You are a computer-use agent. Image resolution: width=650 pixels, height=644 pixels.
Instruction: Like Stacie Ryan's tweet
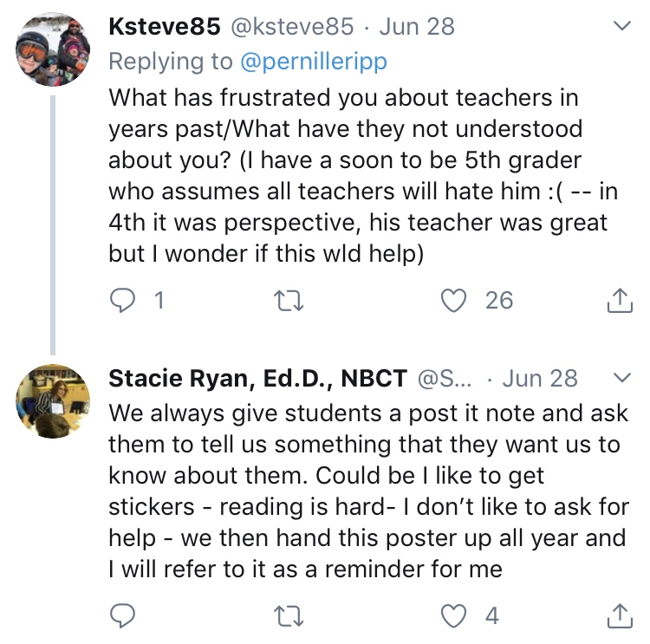pyautogui.click(x=452, y=616)
